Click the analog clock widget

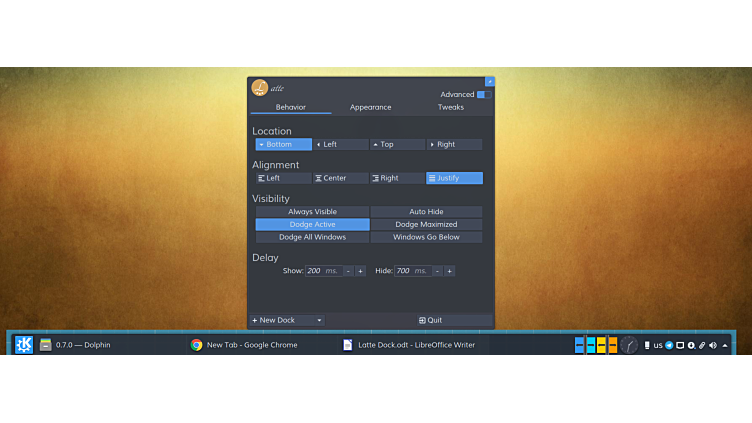pyautogui.click(x=629, y=345)
